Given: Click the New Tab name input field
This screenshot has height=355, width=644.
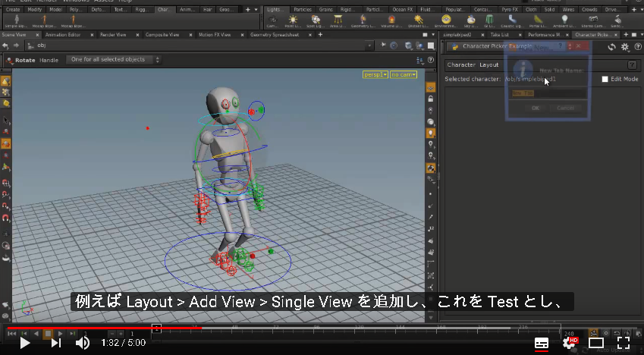Looking at the screenshot, I should [548, 93].
